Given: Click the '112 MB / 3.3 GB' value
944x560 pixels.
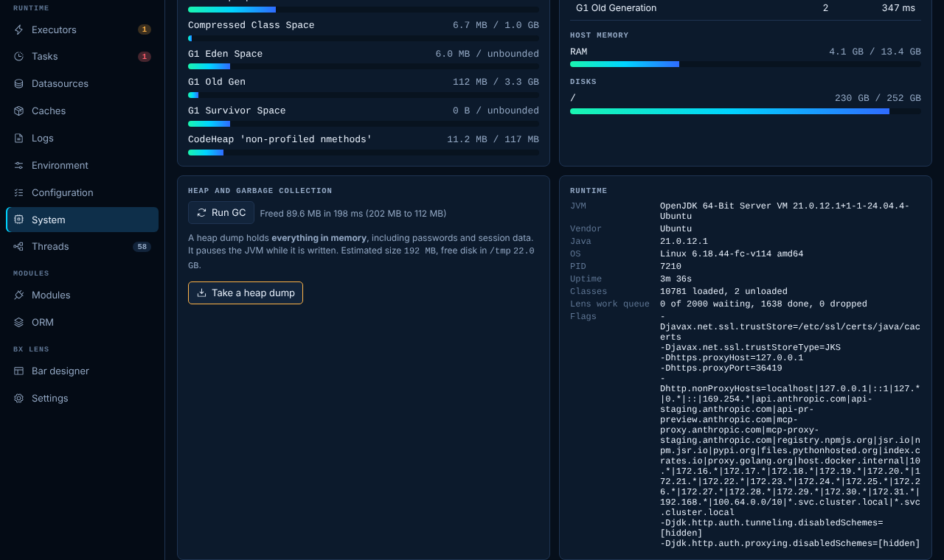Looking at the screenshot, I should click(496, 82).
